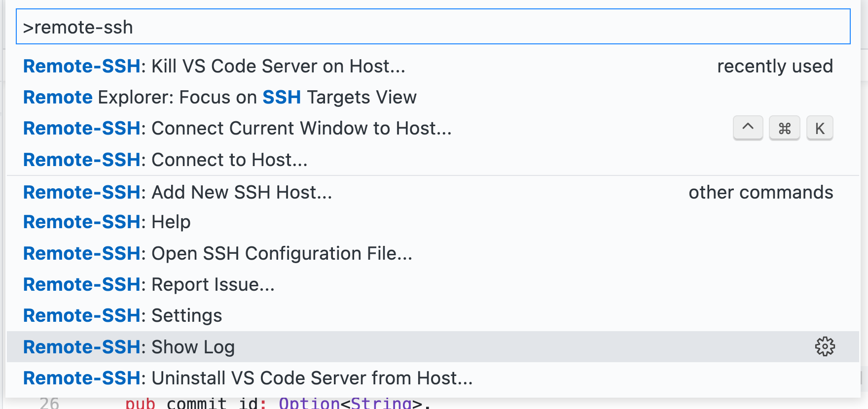Screen dimensions: 868x409
Task: Click the Control key badge for Connect Current Window
Action: point(748,128)
